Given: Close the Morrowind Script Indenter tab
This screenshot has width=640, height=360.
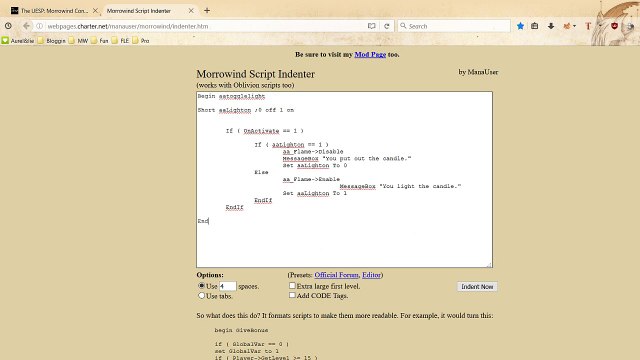Looking at the screenshot, I should [191, 11].
